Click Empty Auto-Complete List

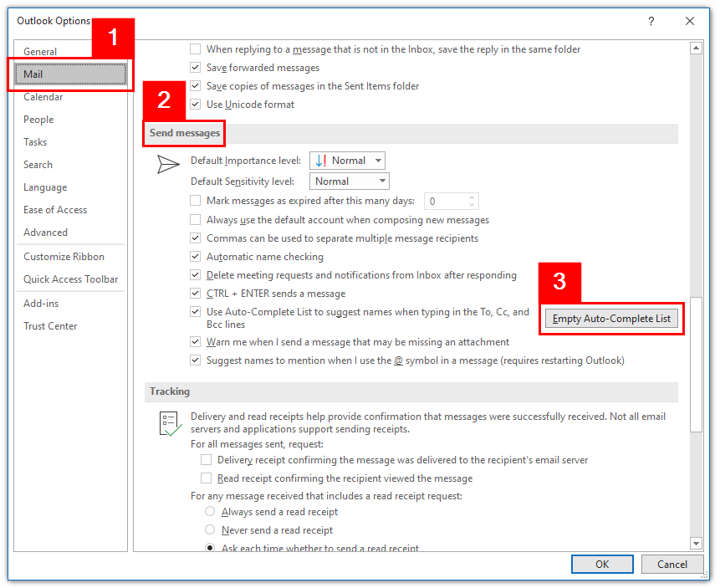click(611, 319)
